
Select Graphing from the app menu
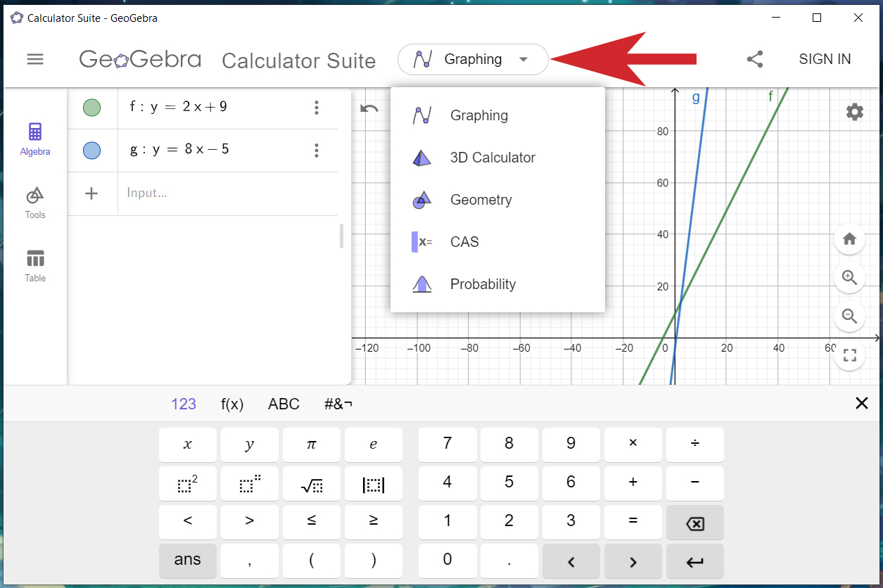(497, 115)
